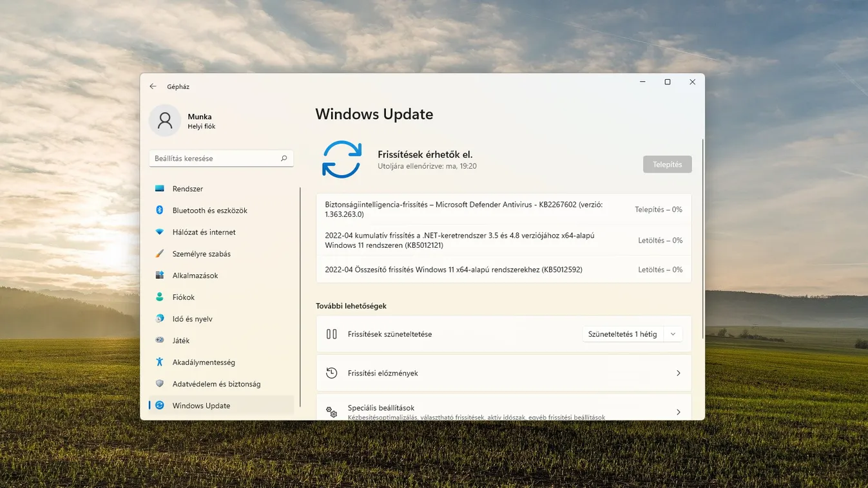This screenshot has width=868, height=488.
Task: Click the Telepítés install button
Action: pyautogui.click(x=667, y=164)
